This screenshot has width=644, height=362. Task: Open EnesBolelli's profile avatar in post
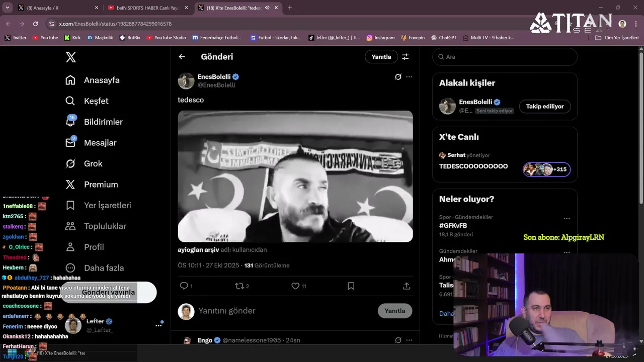click(x=186, y=81)
